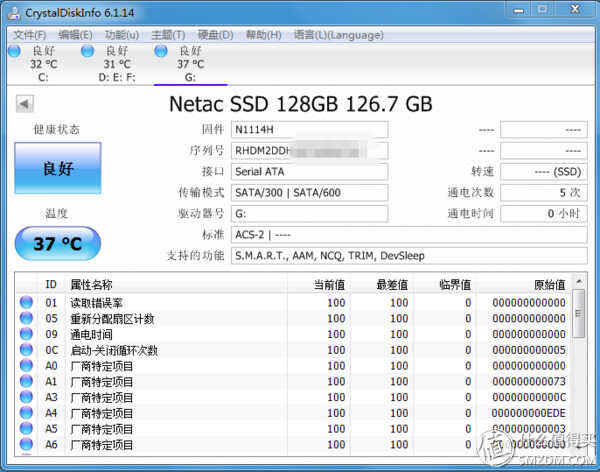
Task: Close the CrystalDiskInfo window
Action: point(575,9)
